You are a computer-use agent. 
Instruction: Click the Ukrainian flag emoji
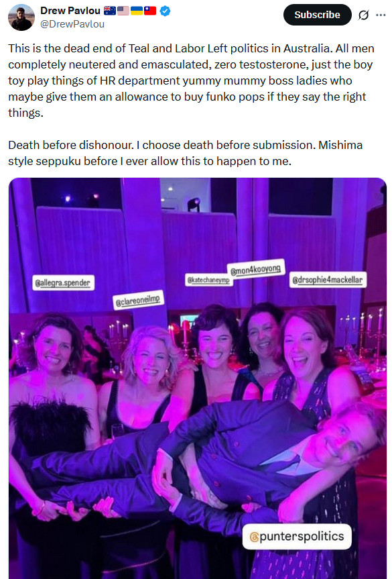(137, 11)
